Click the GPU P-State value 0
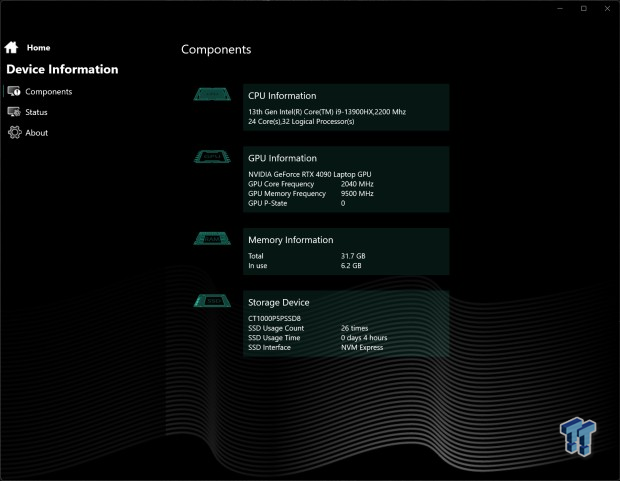Viewport: 620px width, 481px height. click(343, 203)
